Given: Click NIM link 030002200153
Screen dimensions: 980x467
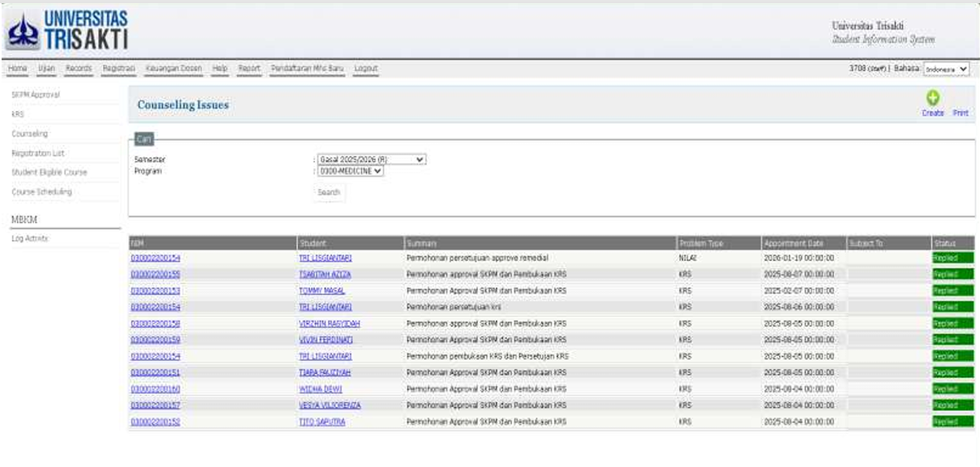Looking at the screenshot, I should click(155, 291).
